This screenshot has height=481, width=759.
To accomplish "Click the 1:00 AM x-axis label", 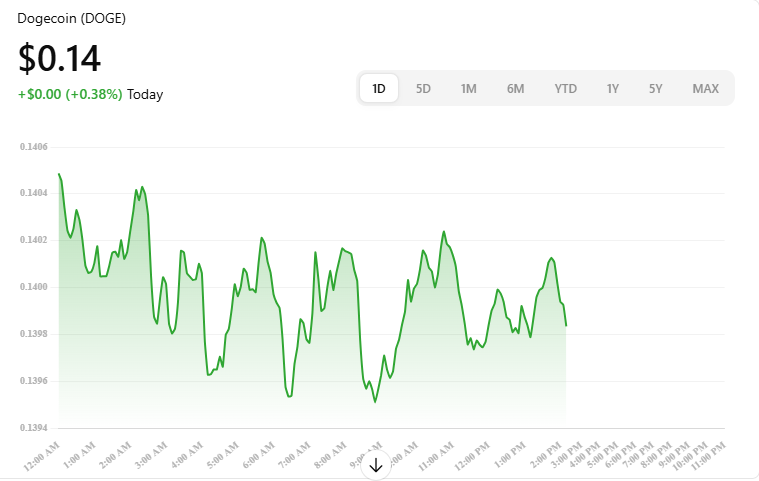I will click(x=79, y=456).
